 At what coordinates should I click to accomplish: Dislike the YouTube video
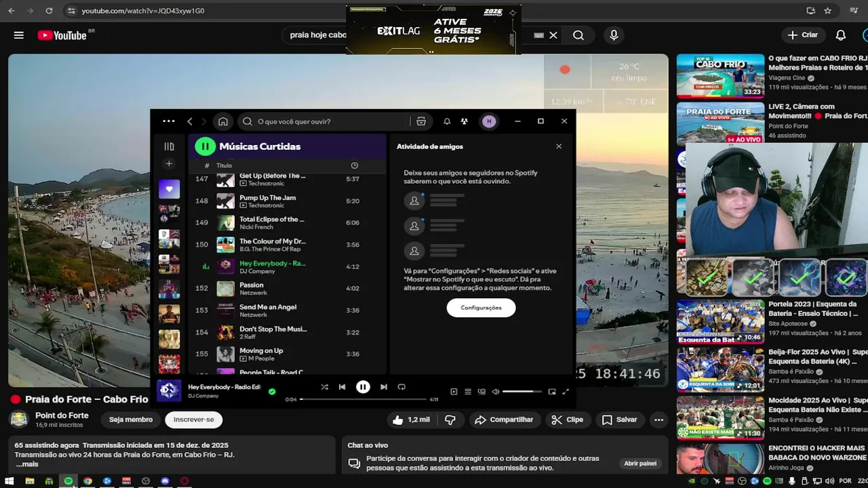click(450, 420)
